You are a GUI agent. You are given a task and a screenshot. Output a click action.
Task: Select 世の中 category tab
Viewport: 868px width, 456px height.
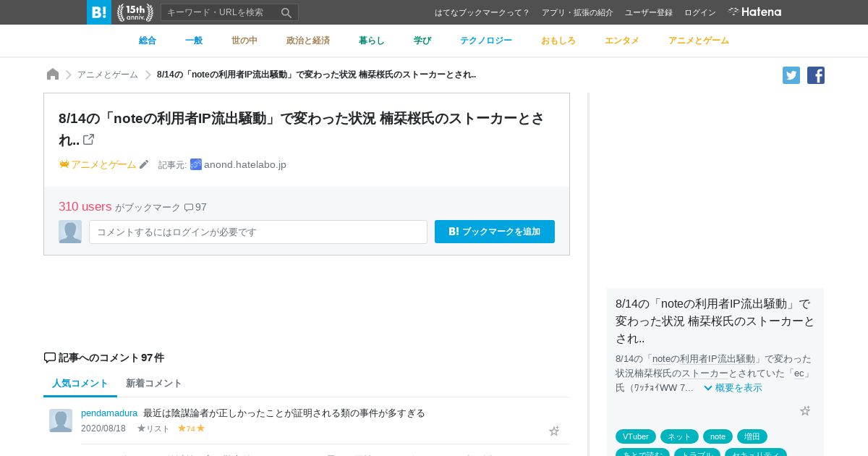coord(244,41)
